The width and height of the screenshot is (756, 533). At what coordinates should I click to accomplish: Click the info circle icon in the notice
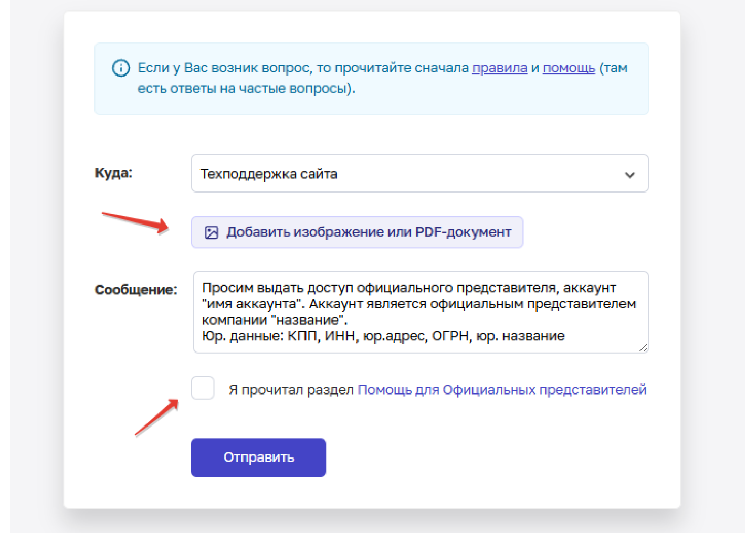121,68
